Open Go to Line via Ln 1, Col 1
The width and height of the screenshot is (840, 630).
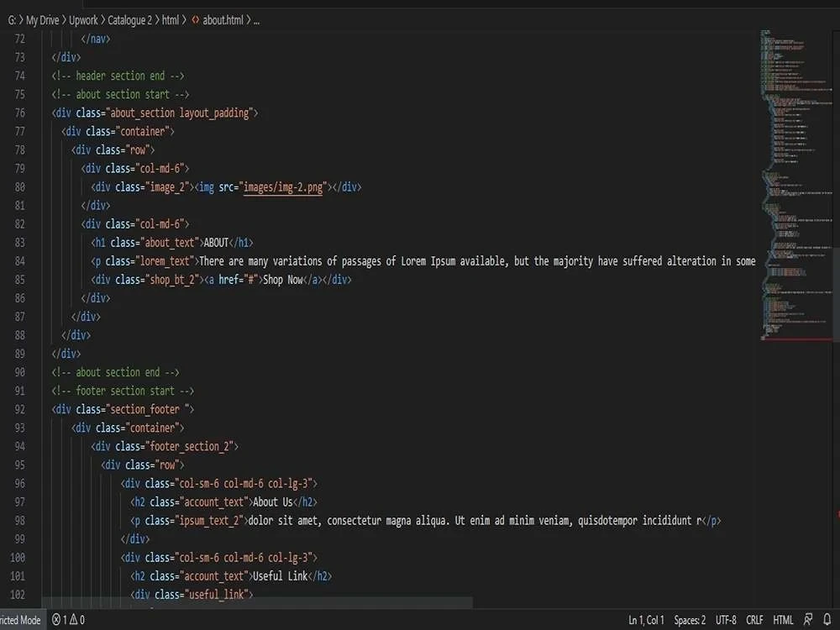(x=645, y=620)
